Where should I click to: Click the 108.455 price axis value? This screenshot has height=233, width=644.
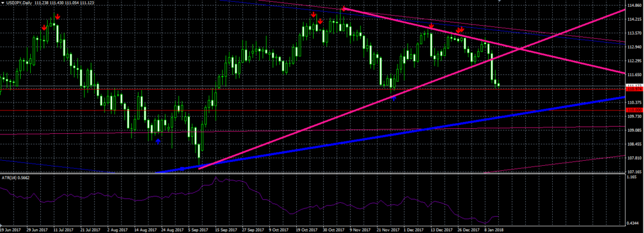coord(635,144)
